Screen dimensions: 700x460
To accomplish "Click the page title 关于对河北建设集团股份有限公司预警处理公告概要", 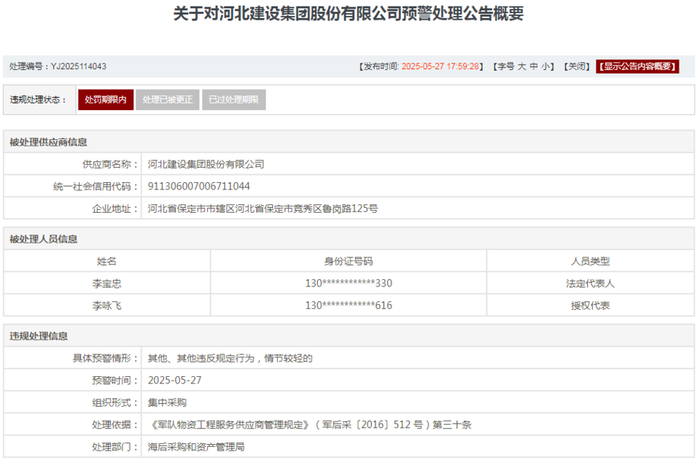I will coord(348,13).
